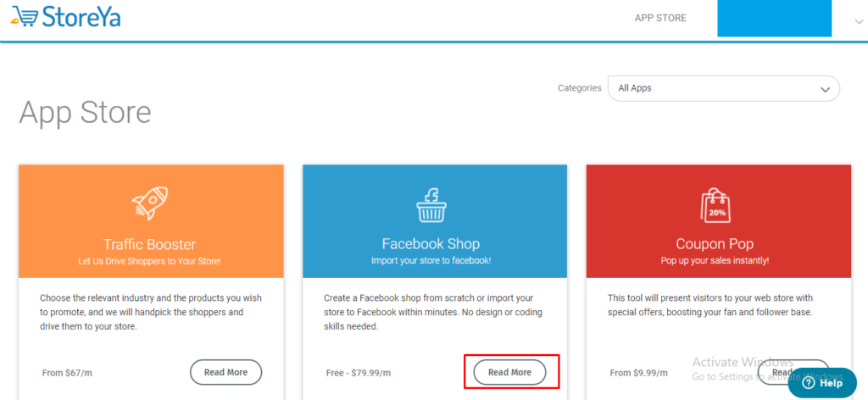Image resolution: width=868 pixels, height=400 pixels.
Task: Click the Traffic Booster card title
Action: [x=149, y=244]
